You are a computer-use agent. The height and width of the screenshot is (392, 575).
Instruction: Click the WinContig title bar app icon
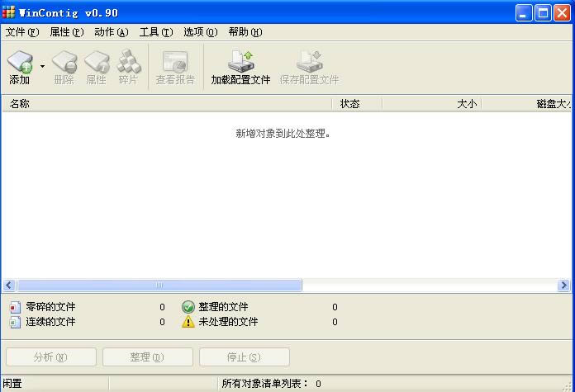(9, 12)
